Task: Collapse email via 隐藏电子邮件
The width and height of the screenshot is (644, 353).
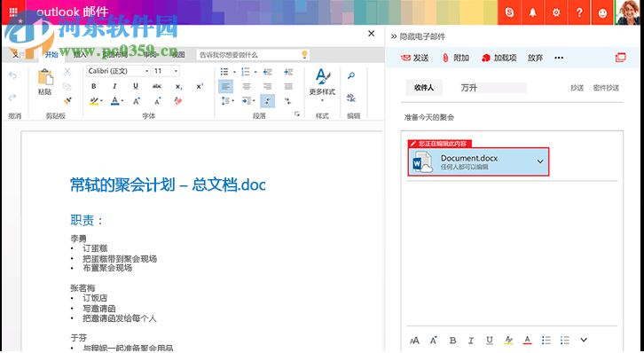Action: 418,36
